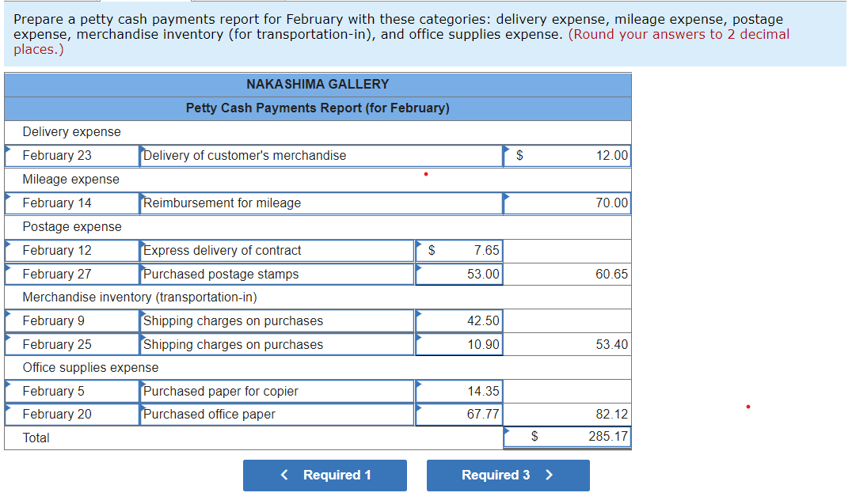Click the blue flag on the February 9 cell
The image size is (856, 504).
click(8, 316)
